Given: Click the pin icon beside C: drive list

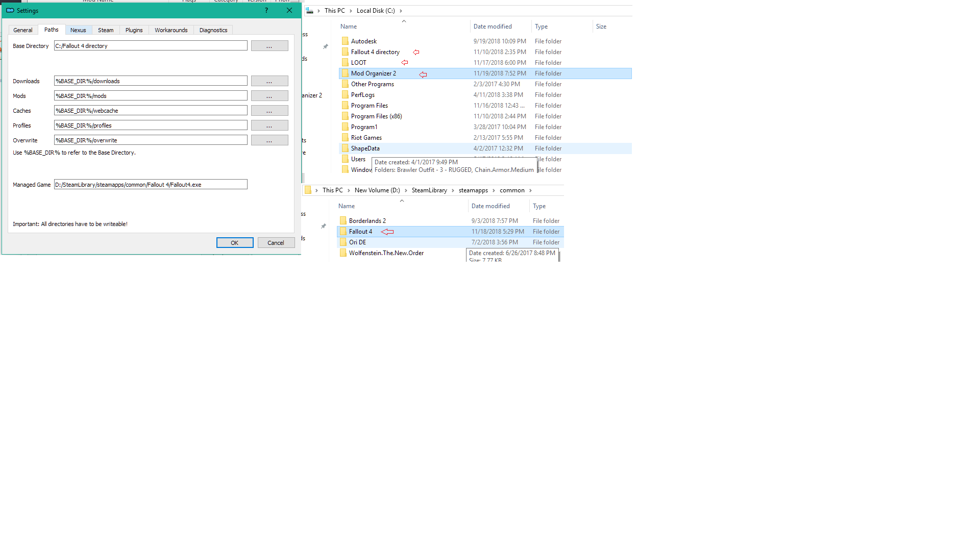Looking at the screenshot, I should click(x=325, y=46).
